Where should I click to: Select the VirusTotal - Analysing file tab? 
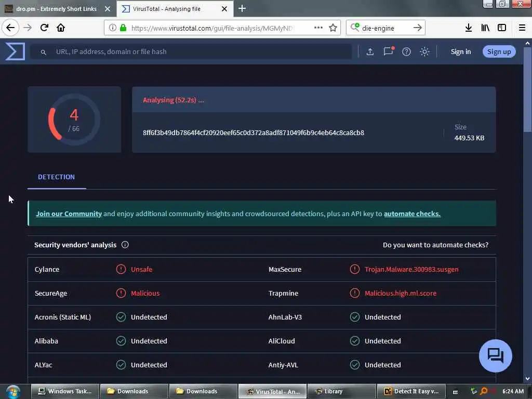pyautogui.click(x=166, y=9)
